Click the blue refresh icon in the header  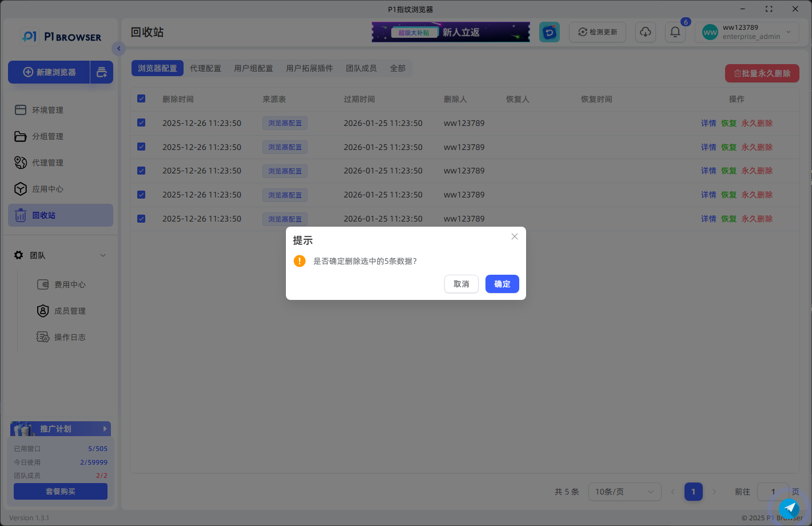549,32
